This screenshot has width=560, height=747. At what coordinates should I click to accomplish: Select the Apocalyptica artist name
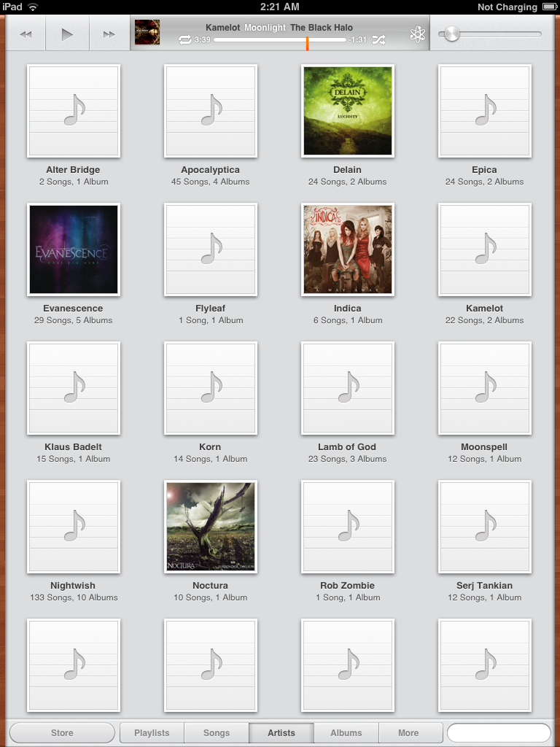pos(210,170)
